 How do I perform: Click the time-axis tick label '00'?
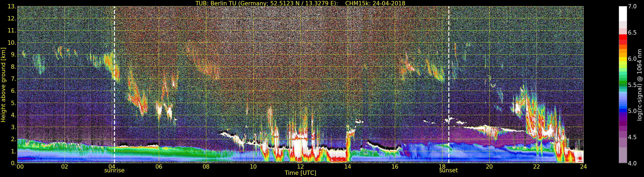click(20, 166)
